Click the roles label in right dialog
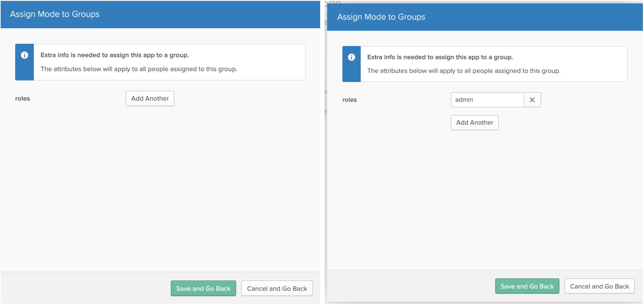Image resolution: width=644 pixels, height=304 pixels. (349, 100)
